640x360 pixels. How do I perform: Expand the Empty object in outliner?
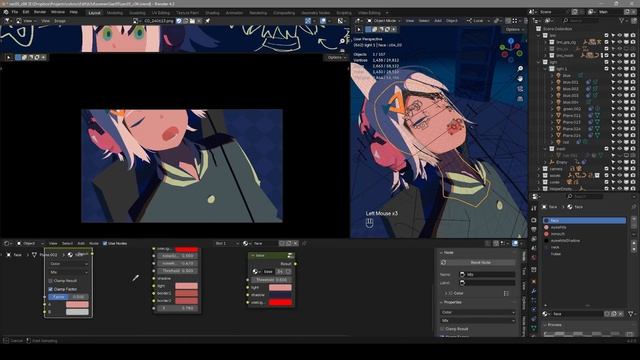click(546, 162)
